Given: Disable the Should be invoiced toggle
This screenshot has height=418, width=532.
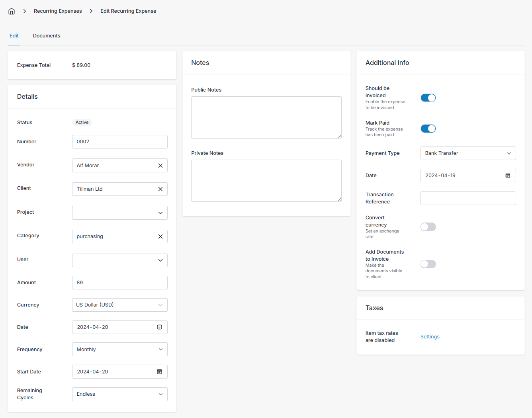Looking at the screenshot, I should click(x=428, y=98).
